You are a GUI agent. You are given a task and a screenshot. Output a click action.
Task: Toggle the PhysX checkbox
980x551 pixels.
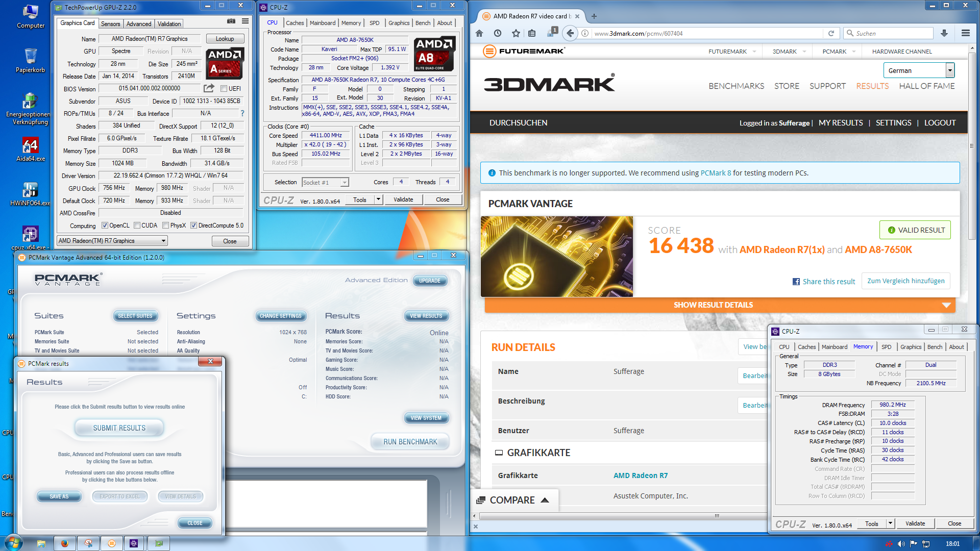point(165,226)
